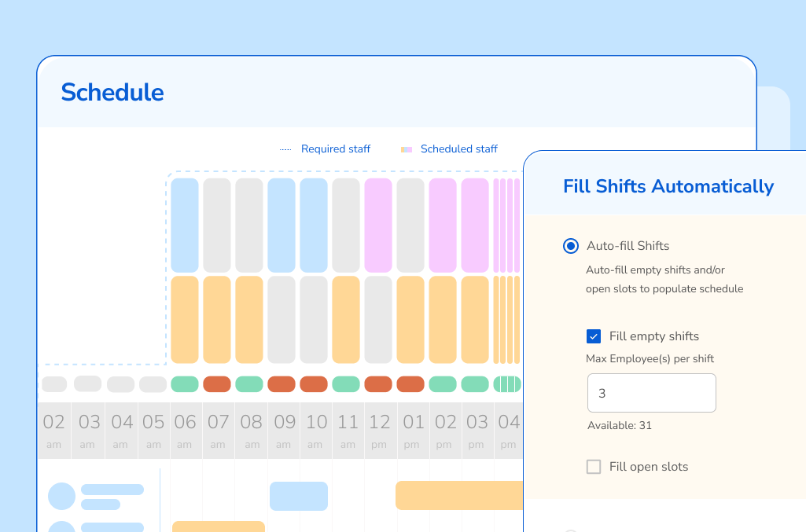The image size is (806, 532).
Task: Click the blue shift block above 06 am
Action: click(x=186, y=224)
